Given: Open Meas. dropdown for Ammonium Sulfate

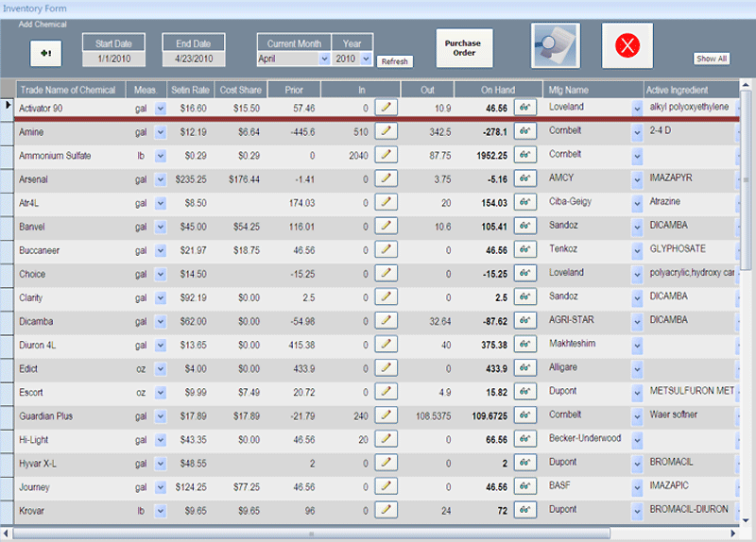Looking at the screenshot, I should click(161, 156).
